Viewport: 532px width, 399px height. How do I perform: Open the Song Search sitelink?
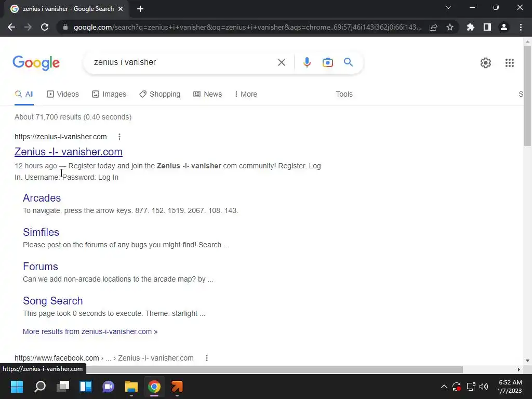click(53, 301)
